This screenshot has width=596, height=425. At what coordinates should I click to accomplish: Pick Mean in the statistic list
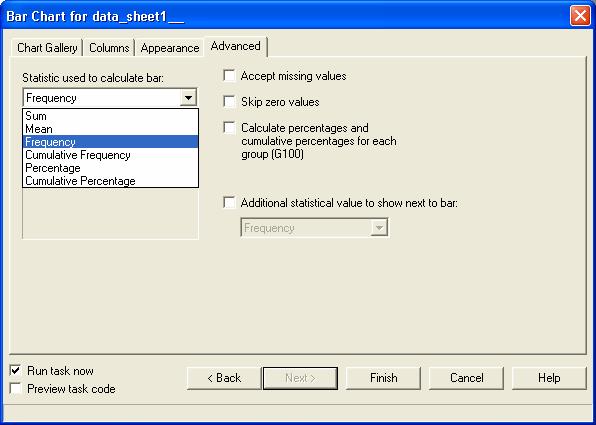[110, 129]
